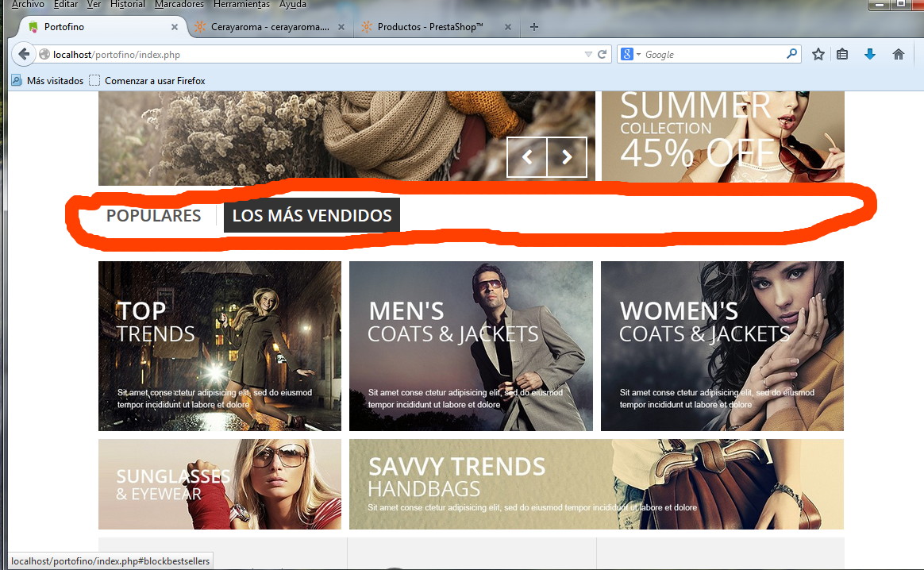Open Women's Coats & Jackets banner
The height and width of the screenshot is (570, 924).
click(x=722, y=346)
